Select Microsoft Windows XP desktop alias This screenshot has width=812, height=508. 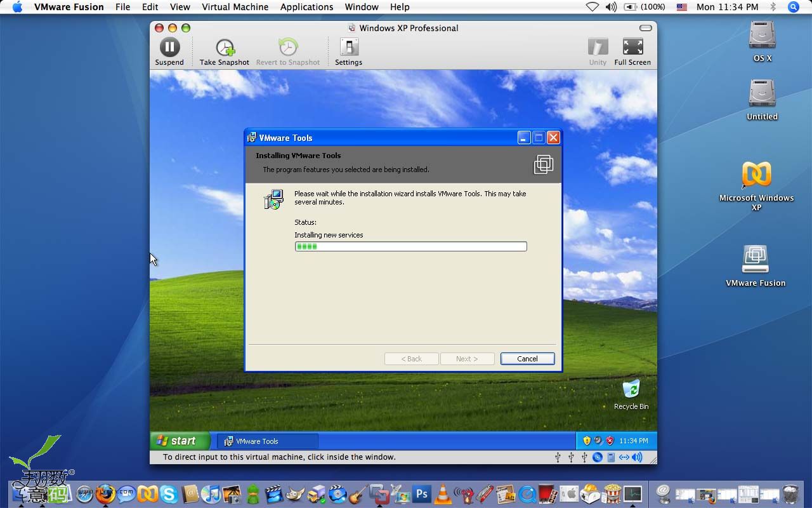click(756, 185)
